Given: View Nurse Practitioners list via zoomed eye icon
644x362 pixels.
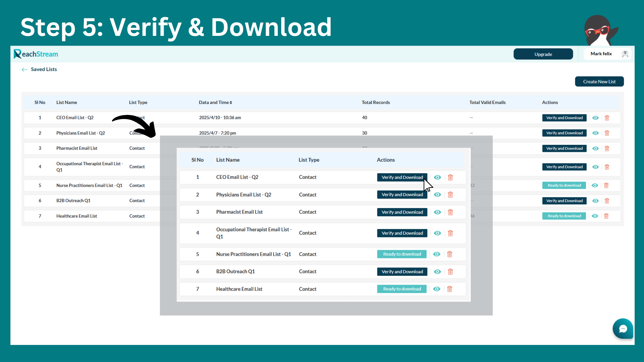Looking at the screenshot, I should (x=437, y=254).
